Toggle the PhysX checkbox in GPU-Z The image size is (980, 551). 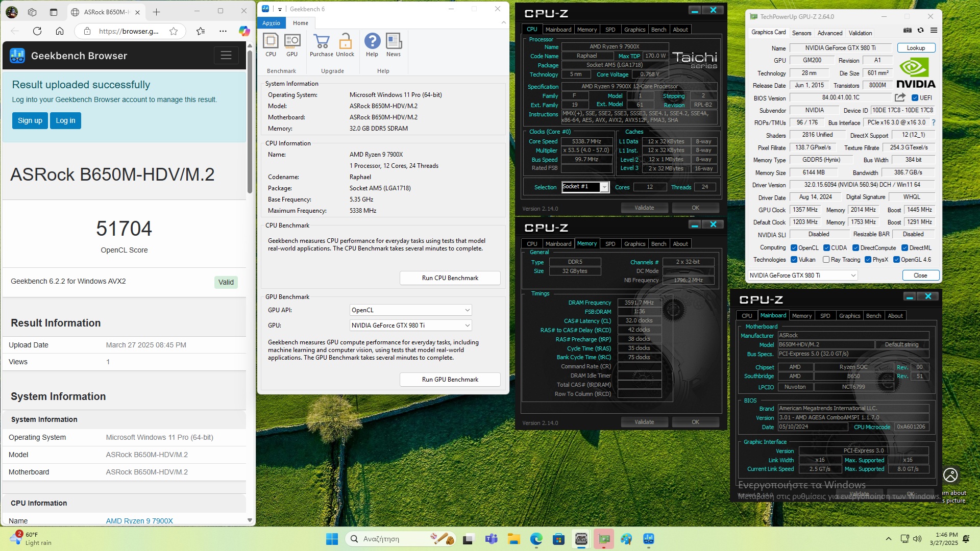pyautogui.click(x=868, y=260)
